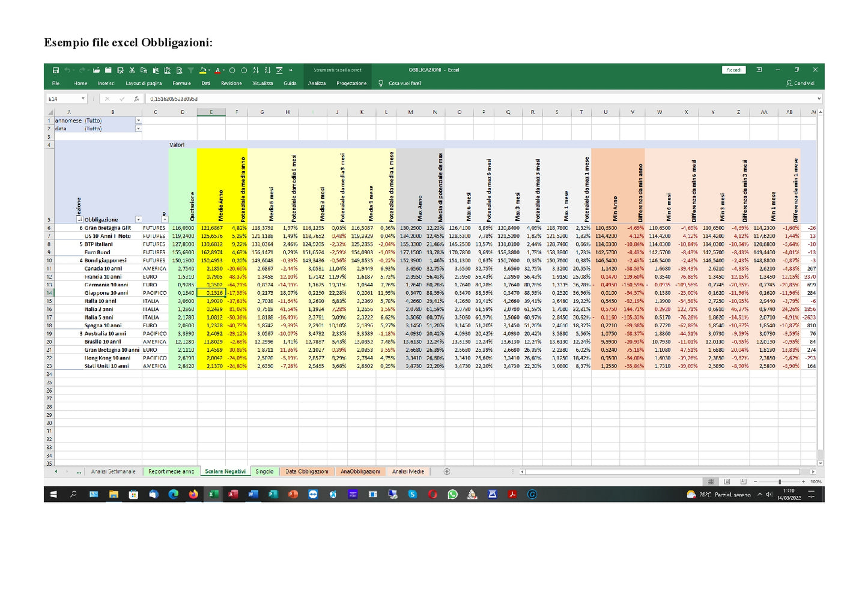The width and height of the screenshot is (868, 613).
Task: Switch to the Home ribbon tab
Action: (80, 83)
